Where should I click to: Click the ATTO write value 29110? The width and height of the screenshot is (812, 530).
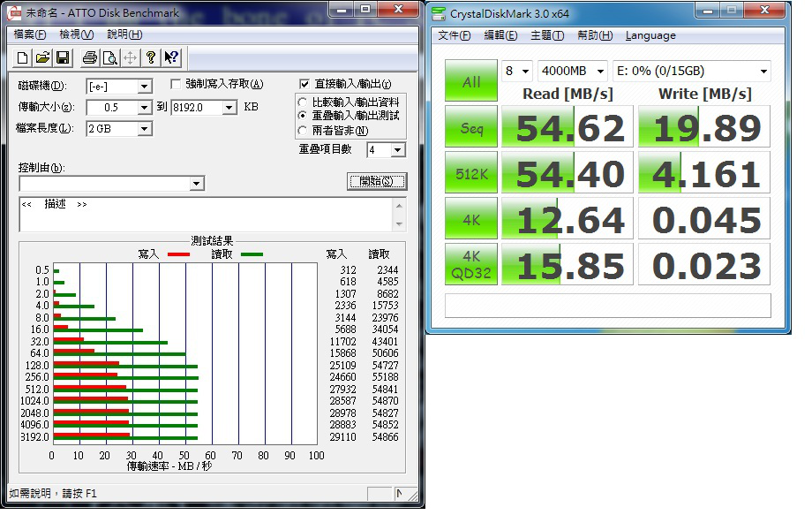[342, 436]
